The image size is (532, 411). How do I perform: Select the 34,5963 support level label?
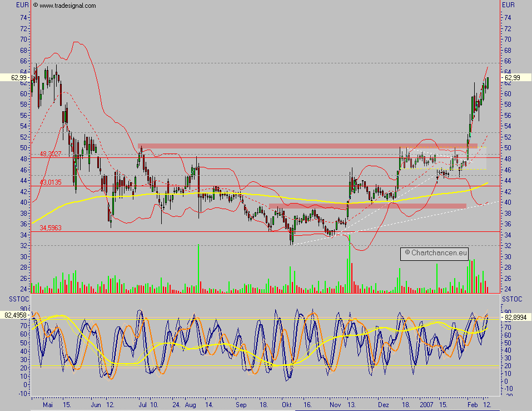(51, 227)
